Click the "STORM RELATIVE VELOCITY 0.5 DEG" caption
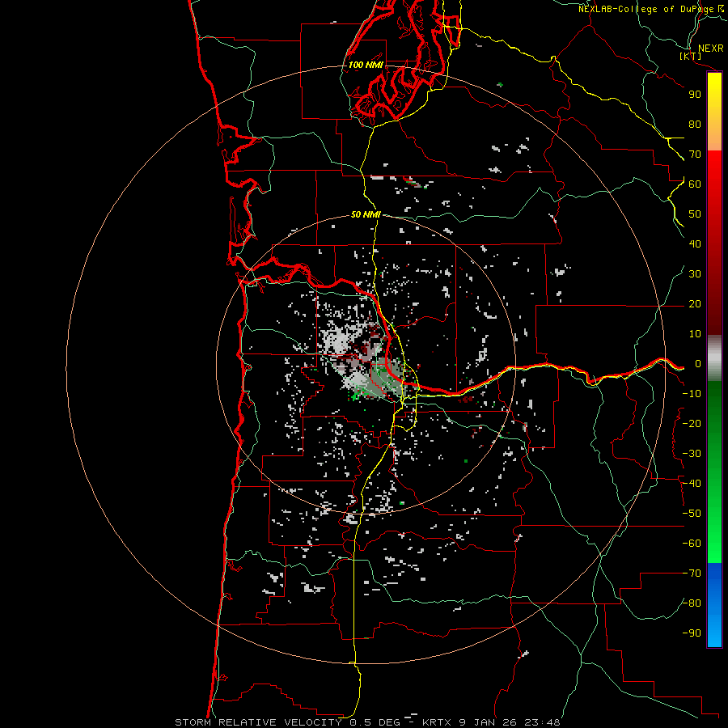This screenshot has width=728, height=728. 287,722
